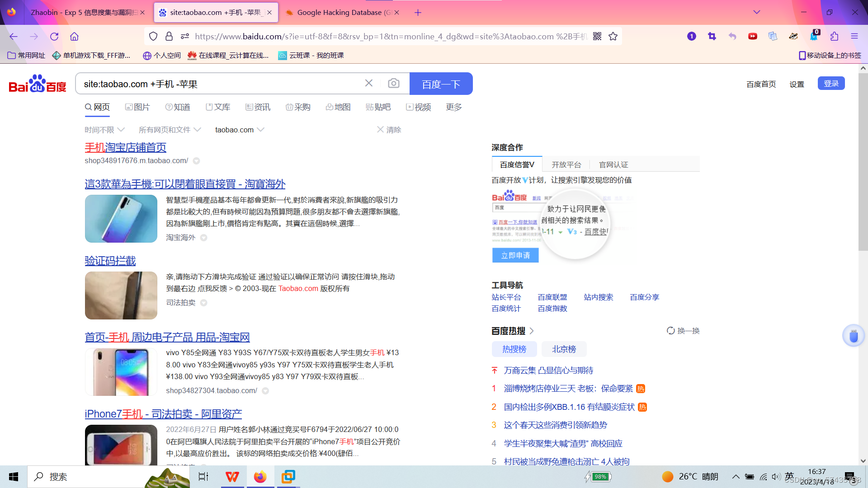Click the 百度一下 search button
The width and height of the screenshot is (868, 488).
tap(441, 84)
